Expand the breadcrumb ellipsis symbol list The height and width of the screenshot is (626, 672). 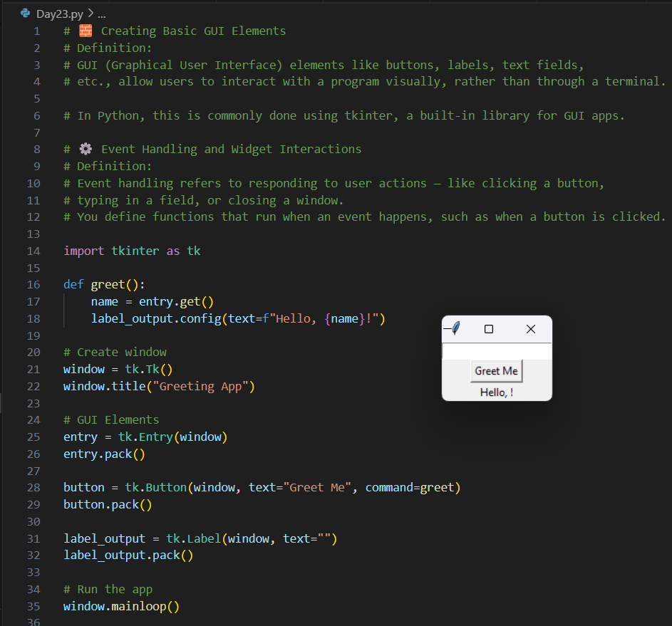tap(102, 14)
